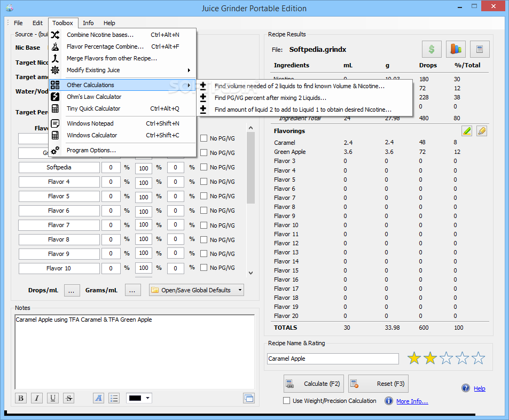Check No PG/VG for Flavor 10
The image size is (509, 420).
pos(203,268)
